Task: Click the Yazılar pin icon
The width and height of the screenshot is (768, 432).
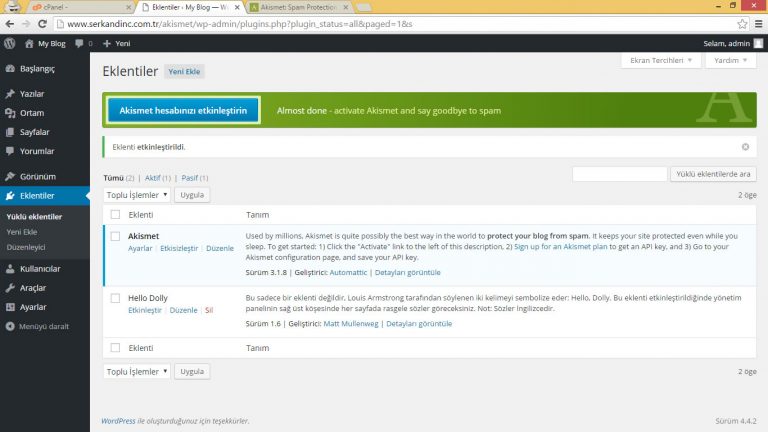Action: tap(10, 94)
